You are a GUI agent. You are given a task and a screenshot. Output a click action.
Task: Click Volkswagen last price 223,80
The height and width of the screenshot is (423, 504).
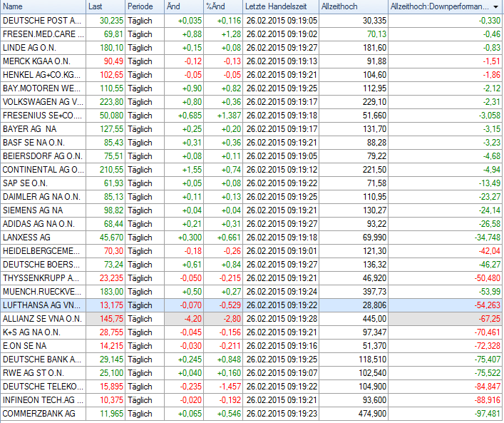pyautogui.click(x=111, y=102)
